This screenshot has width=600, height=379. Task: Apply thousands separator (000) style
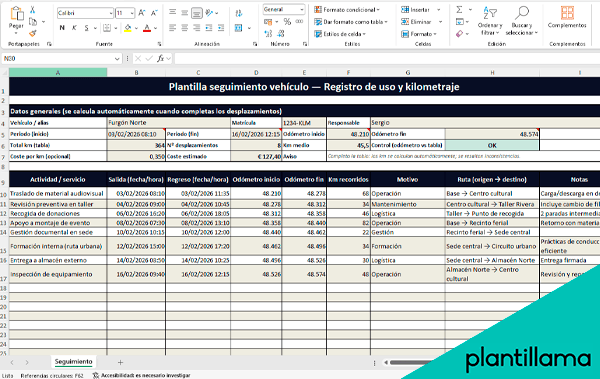pos(299,22)
